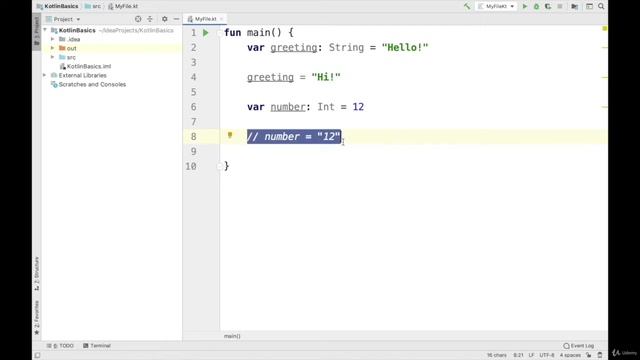Viewport: 640px width, 360px height.
Task: Click the Stop square icon
Action: click(560, 7)
